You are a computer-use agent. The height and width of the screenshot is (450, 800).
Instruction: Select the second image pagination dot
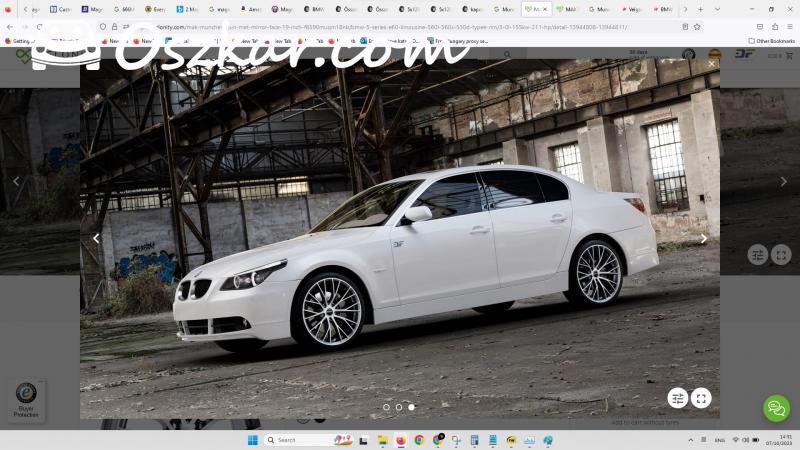pos(399,407)
